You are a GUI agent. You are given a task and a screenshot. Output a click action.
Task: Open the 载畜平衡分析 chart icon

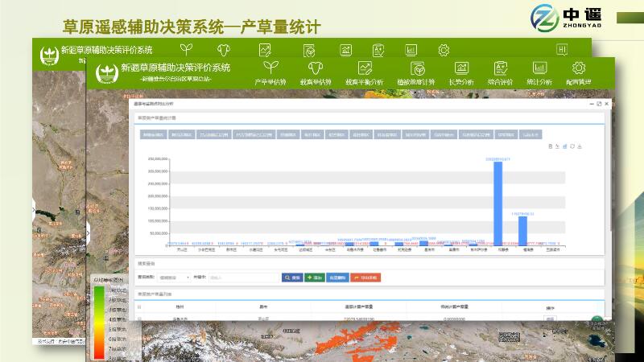pyautogui.click(x=365, y=69)
